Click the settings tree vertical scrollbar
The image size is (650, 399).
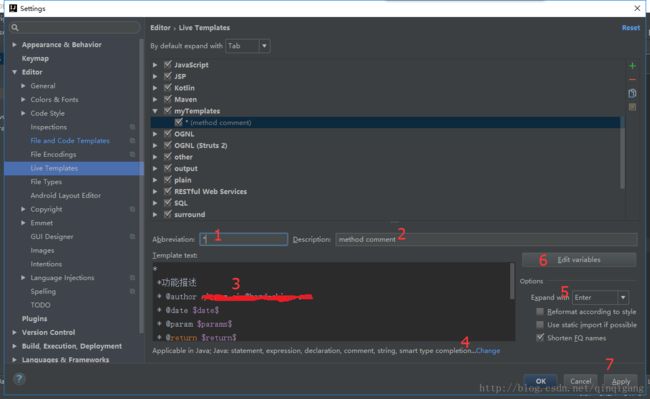tap(142, 186)
